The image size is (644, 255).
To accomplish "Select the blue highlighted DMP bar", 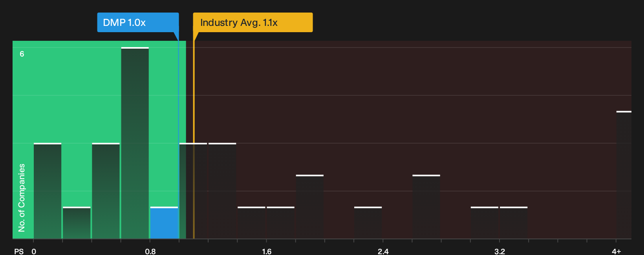I will click(164, 222).
